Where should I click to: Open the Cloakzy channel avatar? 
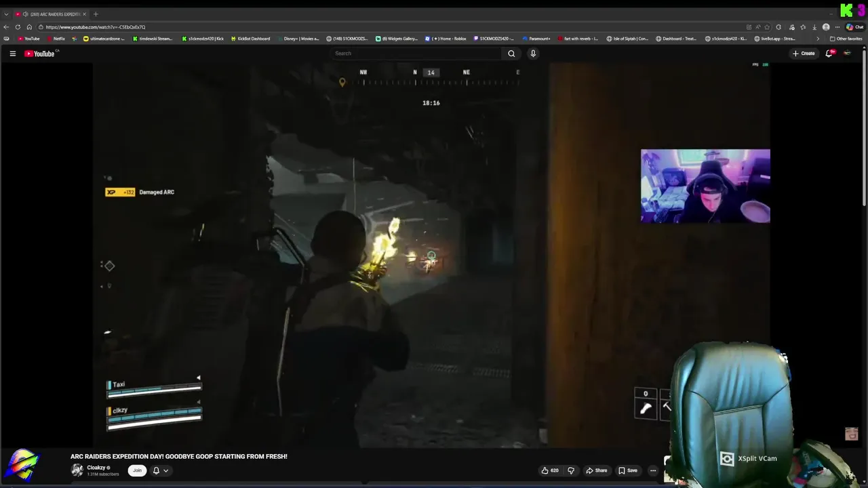(77, 470)
